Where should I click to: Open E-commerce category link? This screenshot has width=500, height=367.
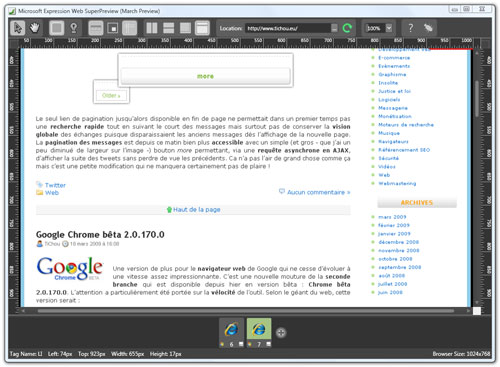[394, 58]
